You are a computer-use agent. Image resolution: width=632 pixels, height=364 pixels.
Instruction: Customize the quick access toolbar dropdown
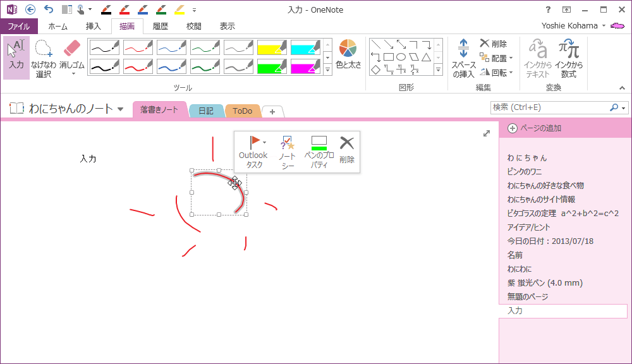coord(194,9)
